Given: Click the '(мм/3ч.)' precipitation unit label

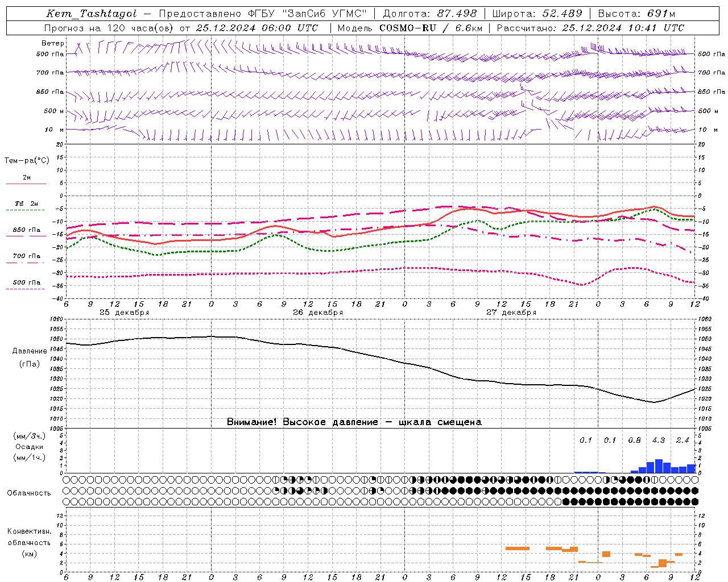Looking at the screenshot, I should [30, 436].
